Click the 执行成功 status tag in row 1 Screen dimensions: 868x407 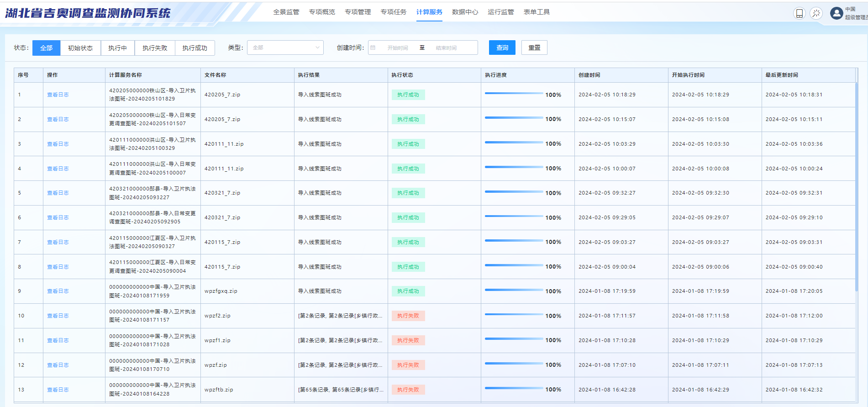(x=408, y=95)
